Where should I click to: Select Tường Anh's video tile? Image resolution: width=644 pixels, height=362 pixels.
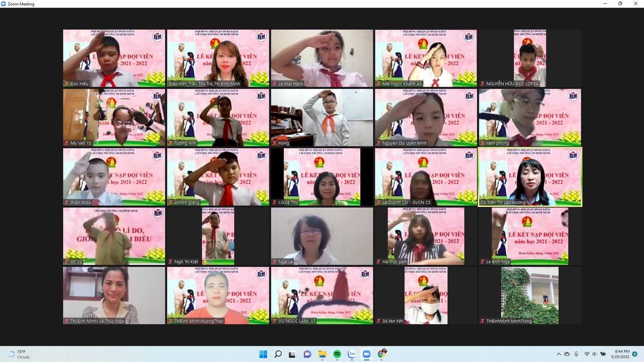click(x=218, y=118)
